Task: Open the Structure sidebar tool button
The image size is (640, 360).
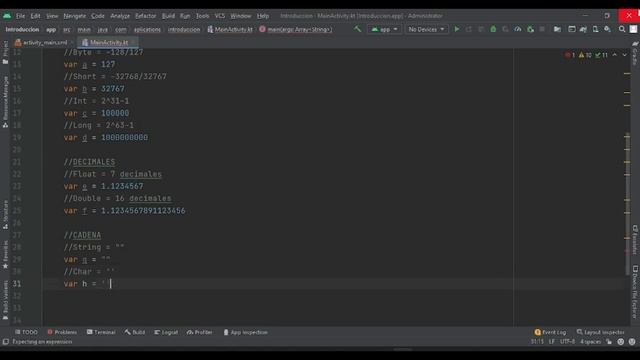Action: coord(5,215)
